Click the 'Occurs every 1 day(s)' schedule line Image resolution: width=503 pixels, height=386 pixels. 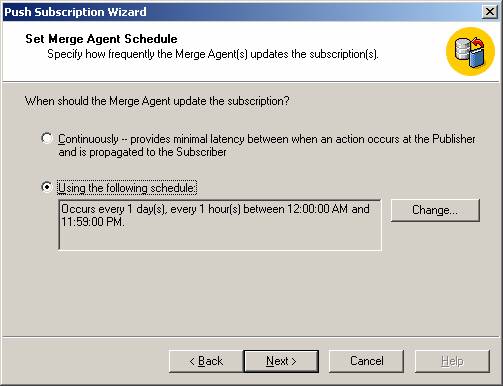215,209
